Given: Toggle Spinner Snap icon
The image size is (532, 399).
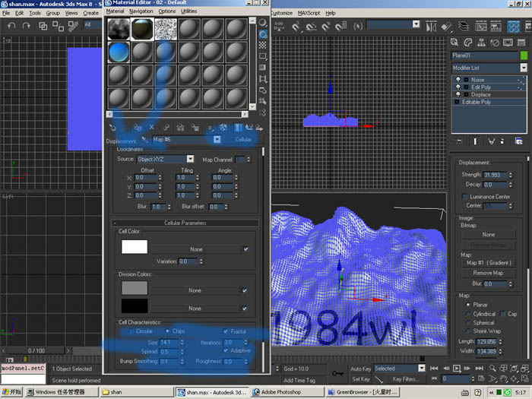Looking at the screenshot, I should pyautogui.click(x=340, y=26).
